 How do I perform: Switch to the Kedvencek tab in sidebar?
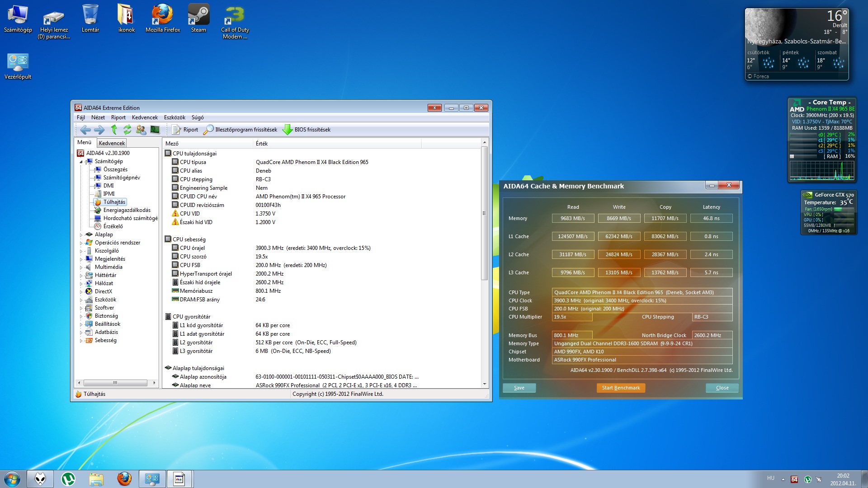tap(112, 143)
